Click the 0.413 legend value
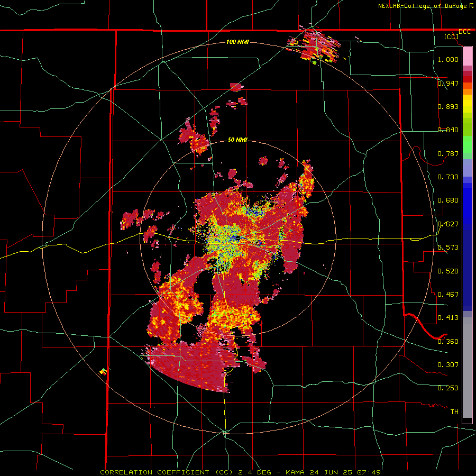The height and width of the screenshot is (476, 476). pos(448,317)
